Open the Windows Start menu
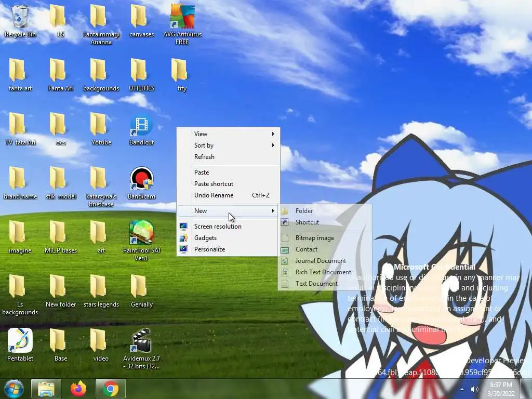The width and height of the screenshot is (532, 399). pos(14,389)
